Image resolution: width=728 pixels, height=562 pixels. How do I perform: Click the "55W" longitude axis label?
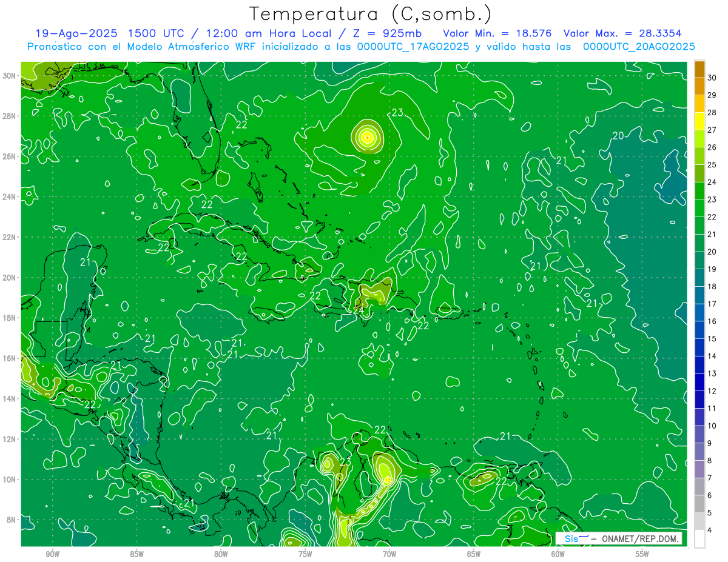click(x=642, y=554)
